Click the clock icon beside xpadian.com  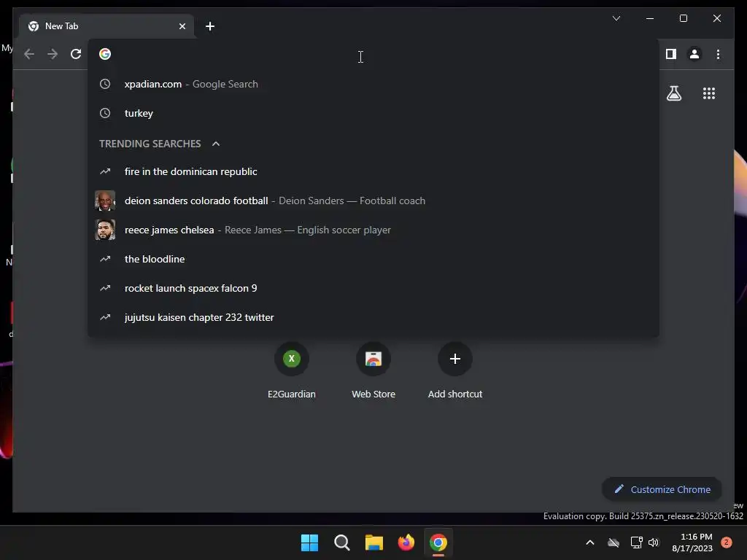(105, 85)
